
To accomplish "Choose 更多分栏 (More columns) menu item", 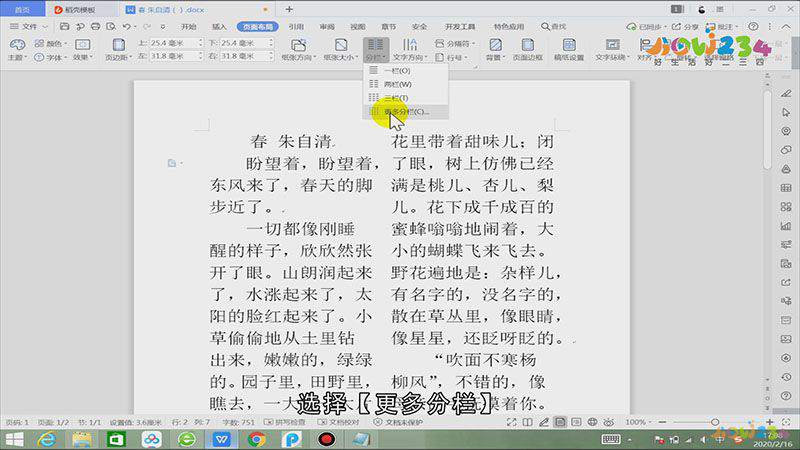I will point(406,111).
